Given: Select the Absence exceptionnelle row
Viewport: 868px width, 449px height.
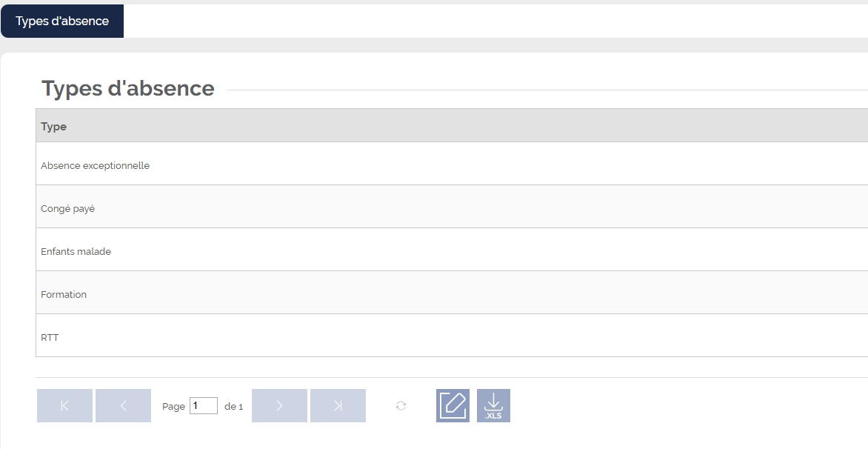Looking at the screenshot, I should coord(452,165).
